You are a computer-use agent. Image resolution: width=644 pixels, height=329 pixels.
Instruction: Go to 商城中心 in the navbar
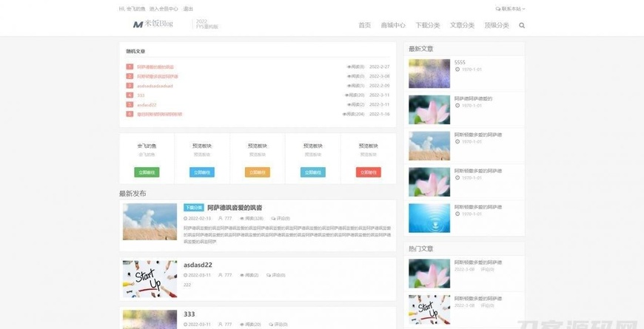click(x=393, y=25)
